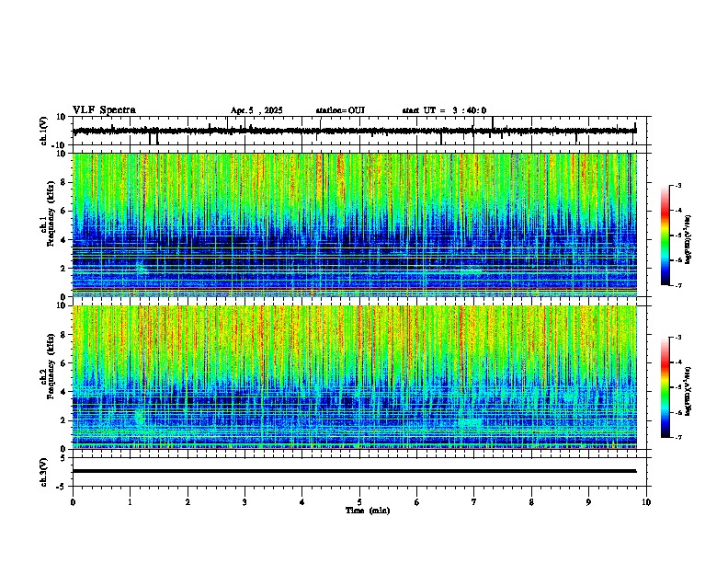The width and height of the screenshot is (728, 563).
Task: Click the 'ch.3(V)' axis label
Action: [x=44, y=472]
